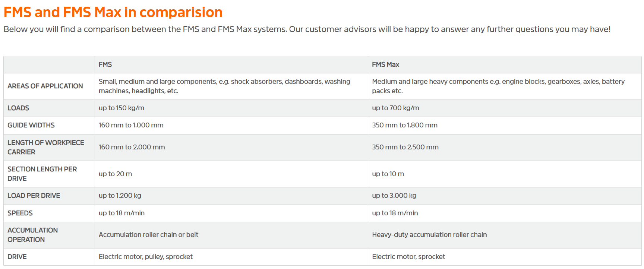Screen dimensions: 644x269
Task: Click the DRIVE row label
Action: click(x=17, y=257)
